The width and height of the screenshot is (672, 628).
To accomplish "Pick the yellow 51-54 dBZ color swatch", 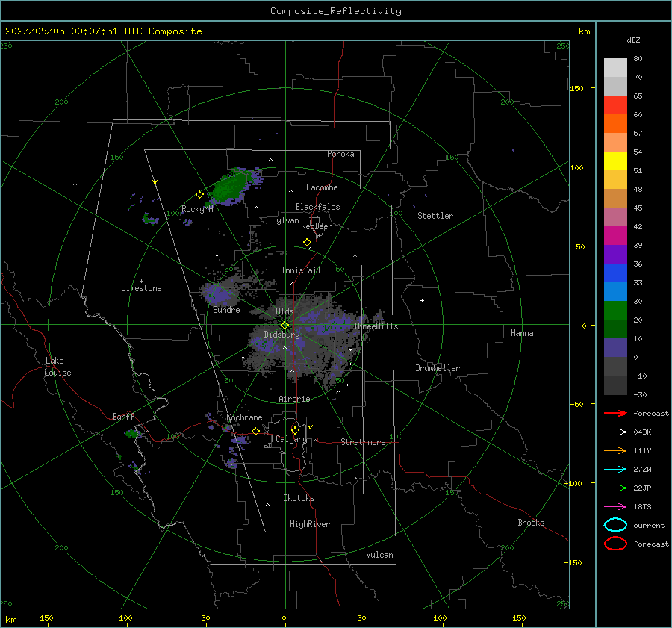I will click(x=615, y=161).
